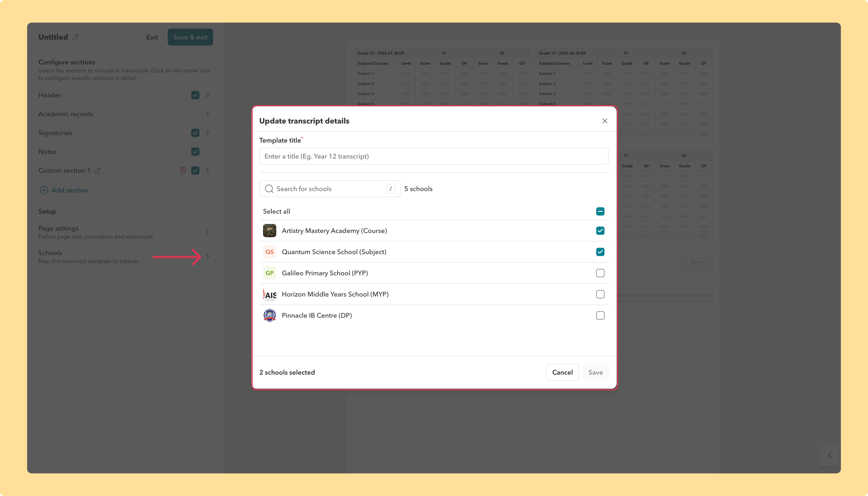Click the Header section label

coord(50,95)
